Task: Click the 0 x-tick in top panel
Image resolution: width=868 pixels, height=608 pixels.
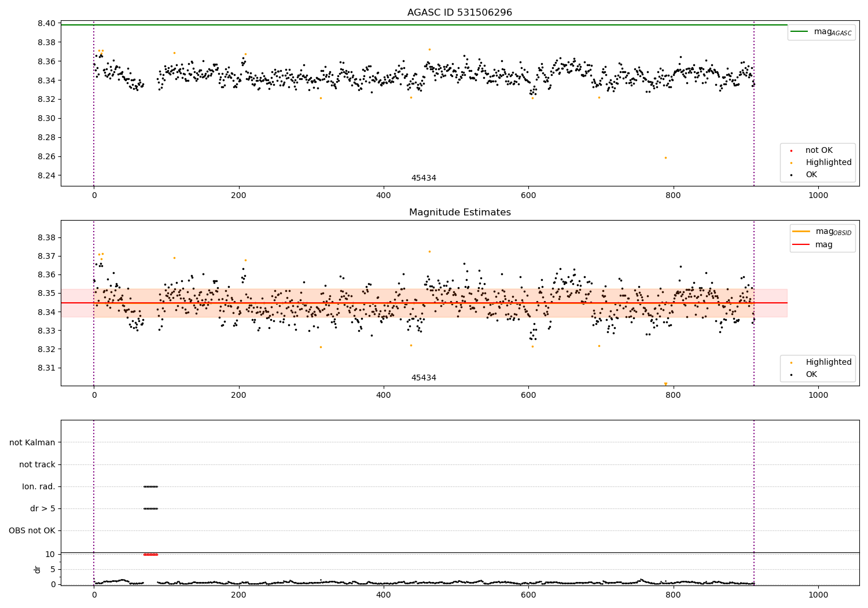Action: click(94, 196)
